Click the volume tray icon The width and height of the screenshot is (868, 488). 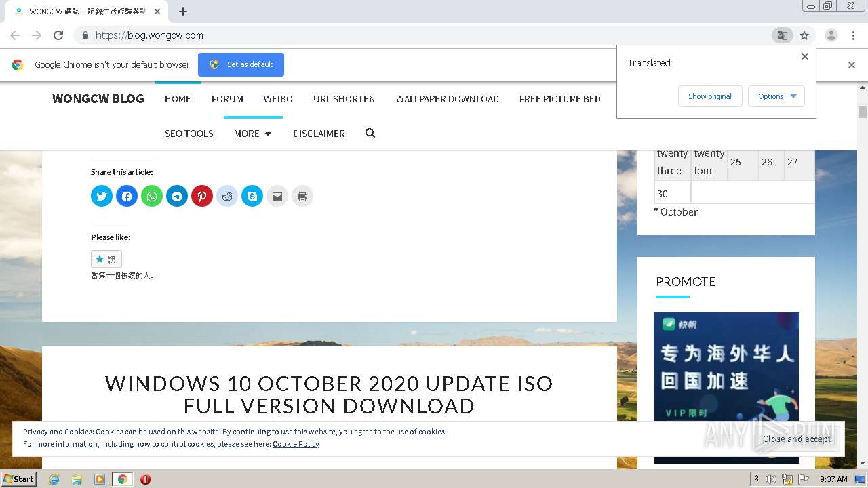tap(771, 479)
